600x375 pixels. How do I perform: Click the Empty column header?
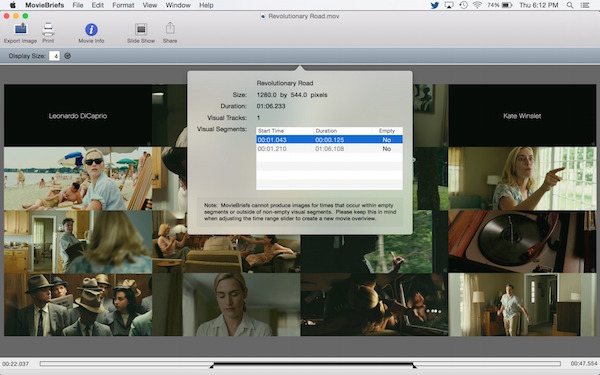(386, 131)
